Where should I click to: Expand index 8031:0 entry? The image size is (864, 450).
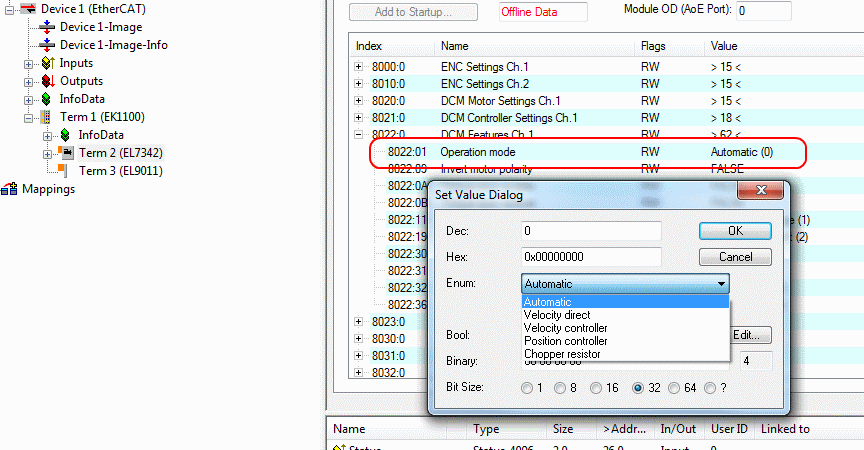click(358, 356)
